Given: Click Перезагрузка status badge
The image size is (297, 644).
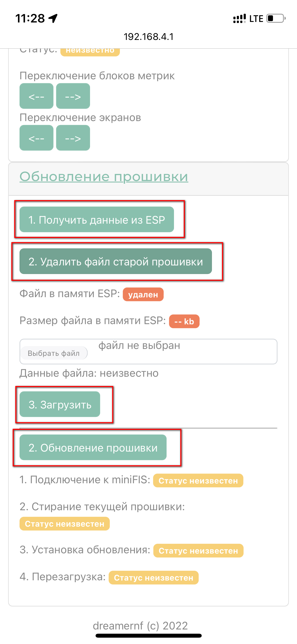Looking at the screenshot, I should 154,578.
